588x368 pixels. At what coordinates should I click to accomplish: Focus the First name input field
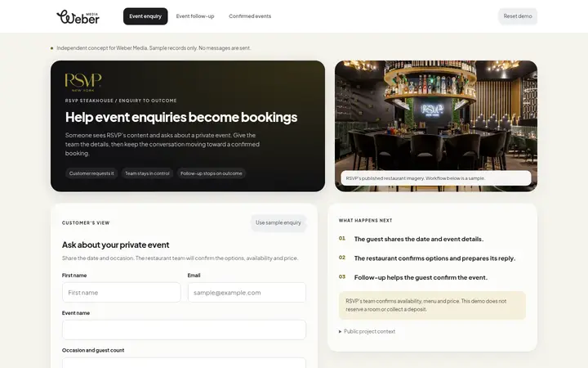point(122,292)
